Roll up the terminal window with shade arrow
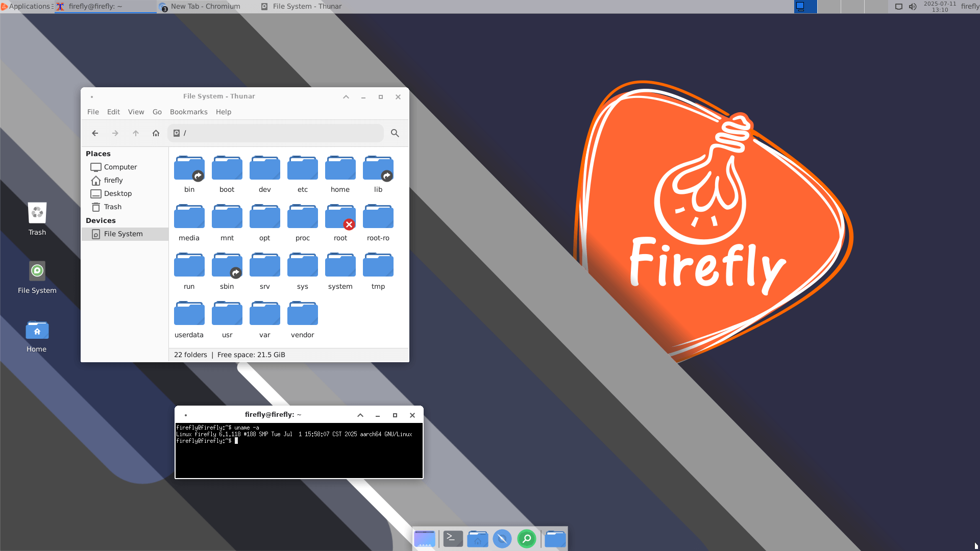The height and width of the screenshot is (551, 980). coord(360,415)
